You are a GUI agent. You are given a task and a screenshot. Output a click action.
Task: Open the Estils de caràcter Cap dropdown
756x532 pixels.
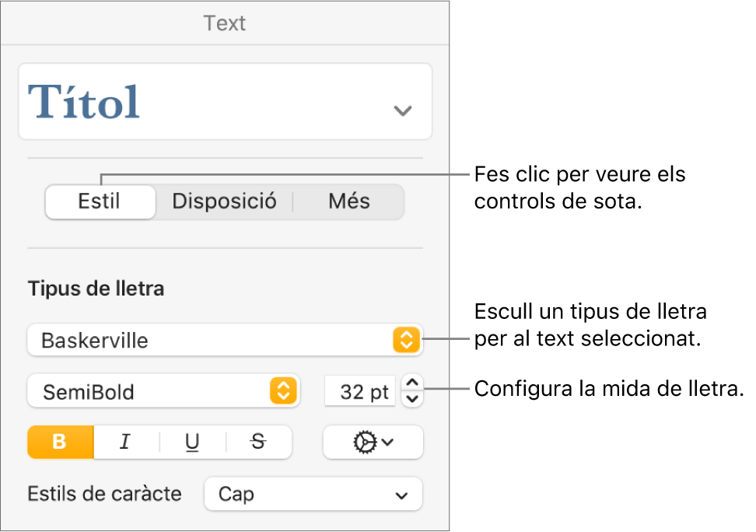click(x=313, y=495)
